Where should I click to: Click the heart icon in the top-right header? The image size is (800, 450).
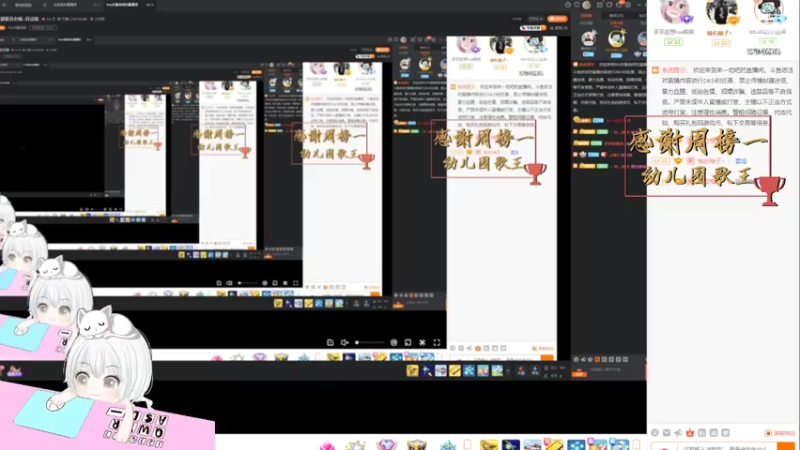pos(577,5)
